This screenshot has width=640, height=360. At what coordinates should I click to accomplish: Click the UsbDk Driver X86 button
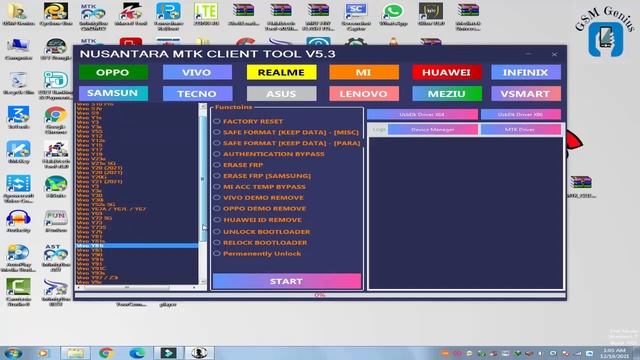coord(520,115)
